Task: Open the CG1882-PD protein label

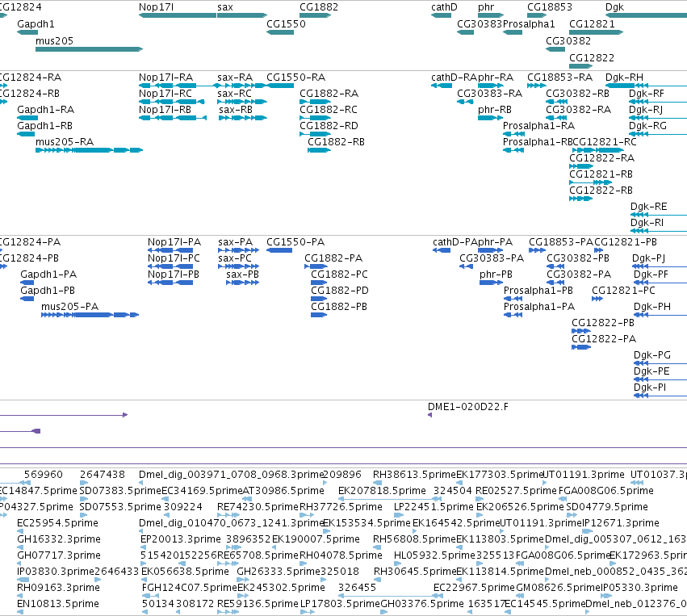Action: [x=340, y=291]
